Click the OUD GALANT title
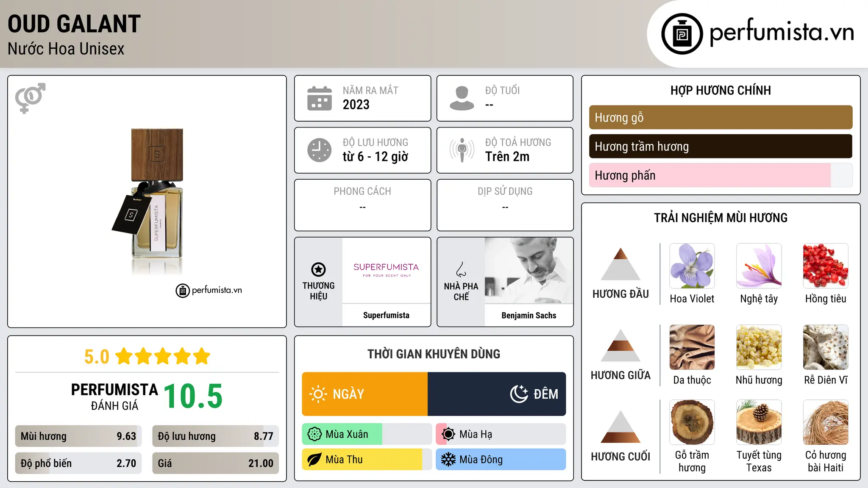 pyautogui.click(x=74, y=24)
